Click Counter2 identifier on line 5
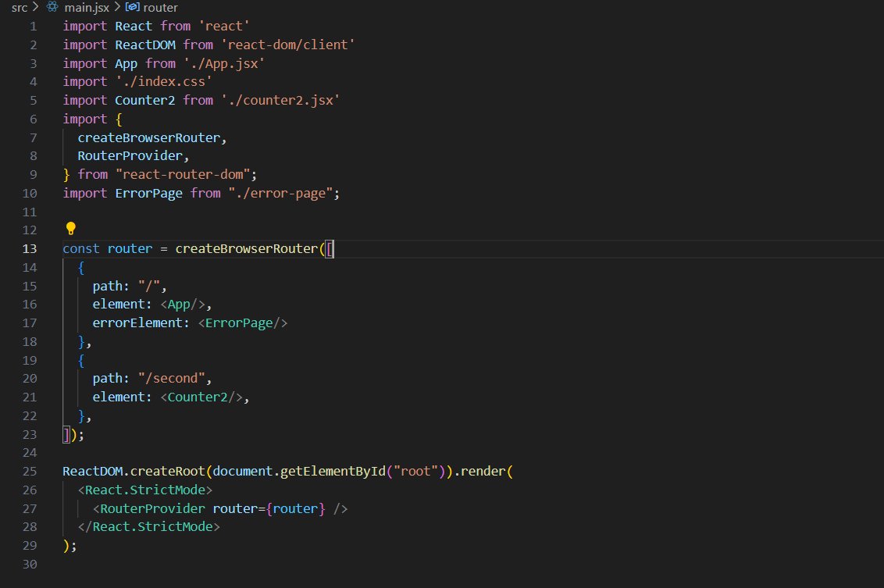This screenshot has height=588, width=884. click(145, 101)
